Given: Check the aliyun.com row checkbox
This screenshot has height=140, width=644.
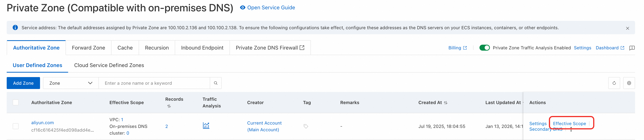Looking at the screenshot, I should tap(15, 126).
